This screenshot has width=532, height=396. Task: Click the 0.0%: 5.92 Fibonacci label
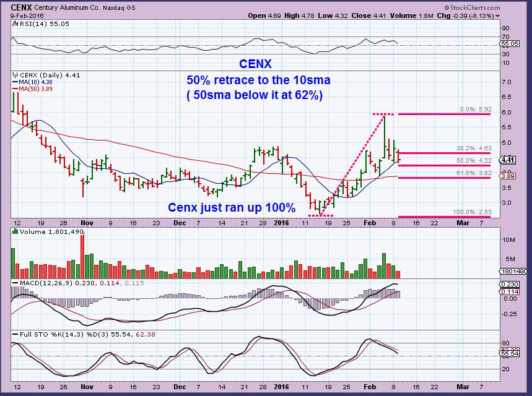(x=476, y=110)
